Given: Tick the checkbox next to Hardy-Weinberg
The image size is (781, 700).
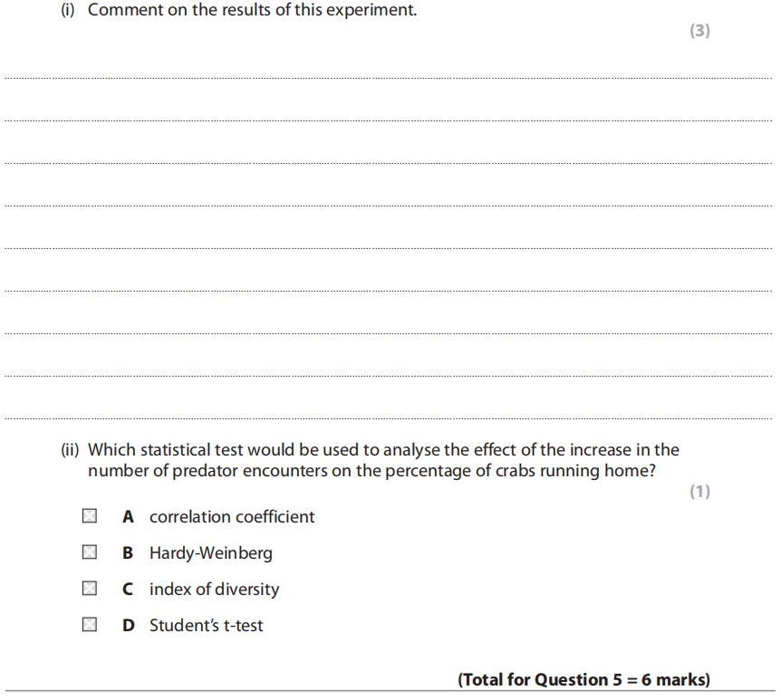Looking at the screenshot, I should coord(90,552).
